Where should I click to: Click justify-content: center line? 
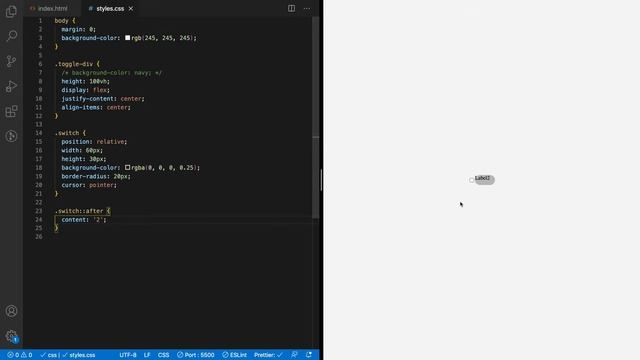click(103, 99)
